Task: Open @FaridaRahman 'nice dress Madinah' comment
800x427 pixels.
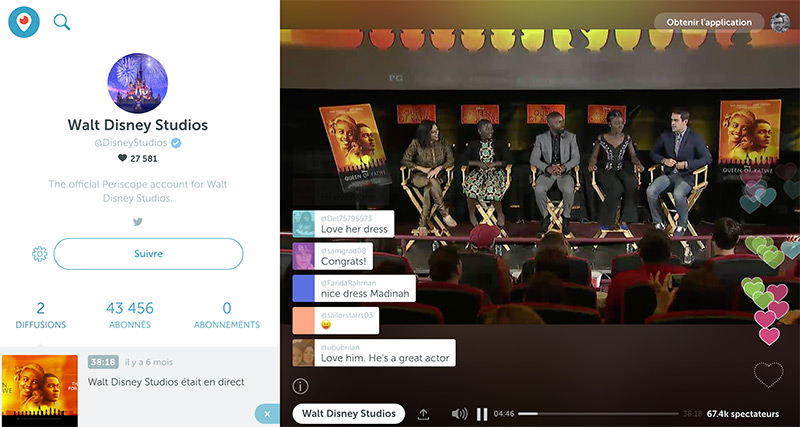Action: pos(354,288)
